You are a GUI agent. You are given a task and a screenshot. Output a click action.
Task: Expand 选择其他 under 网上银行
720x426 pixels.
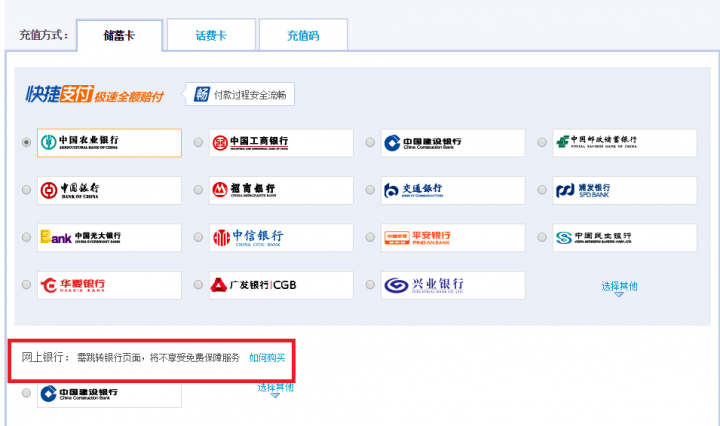coord(276,389)
